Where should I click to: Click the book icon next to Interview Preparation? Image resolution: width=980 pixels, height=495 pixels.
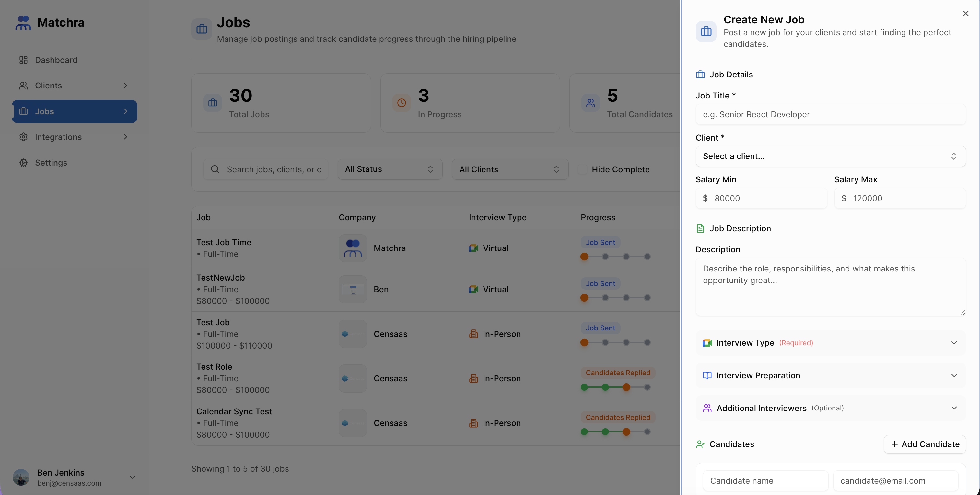[x=707, y=375]
